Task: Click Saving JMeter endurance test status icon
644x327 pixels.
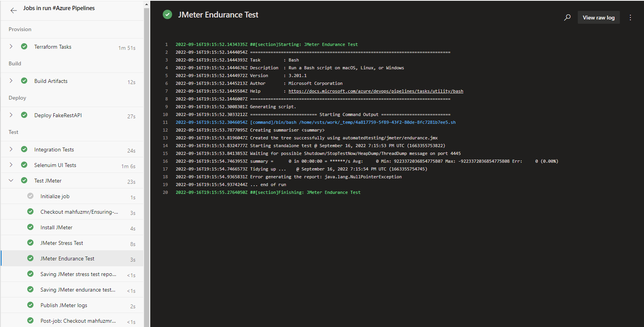Action: click(x=30, y=289)
